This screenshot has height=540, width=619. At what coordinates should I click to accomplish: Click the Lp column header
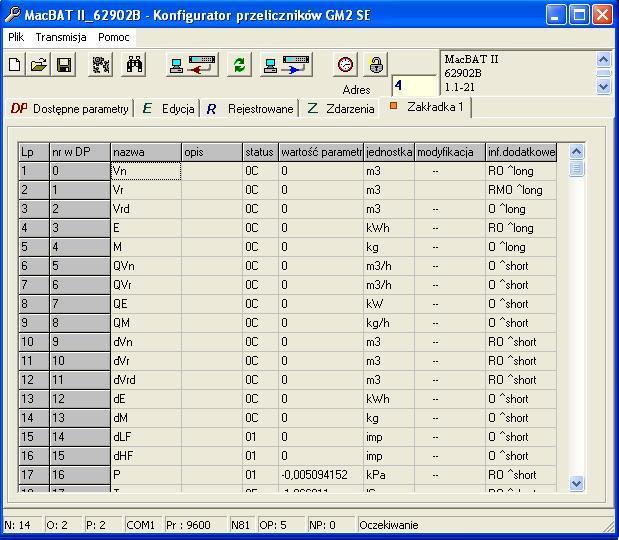coord(34,152)
